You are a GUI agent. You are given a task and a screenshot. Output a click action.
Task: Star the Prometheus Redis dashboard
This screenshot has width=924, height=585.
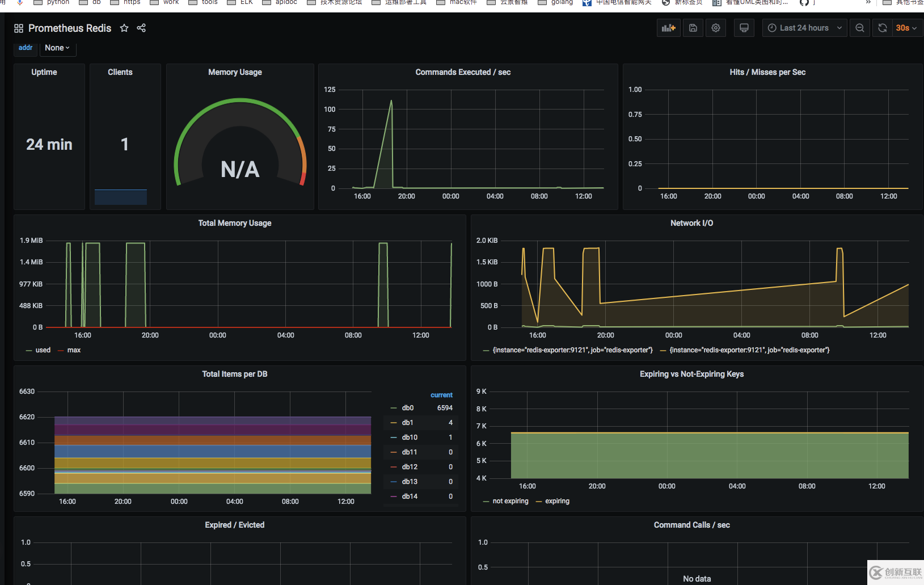[x=124, y=28]
